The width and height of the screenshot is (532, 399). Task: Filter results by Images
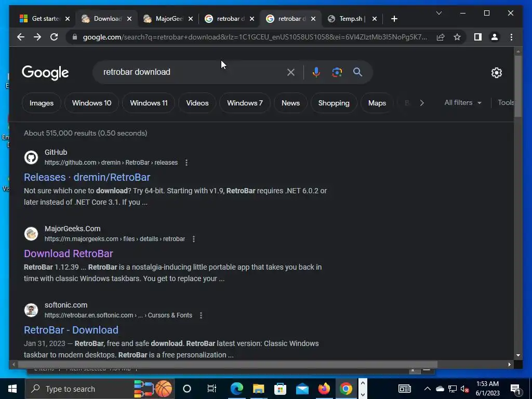pos(42,103)
